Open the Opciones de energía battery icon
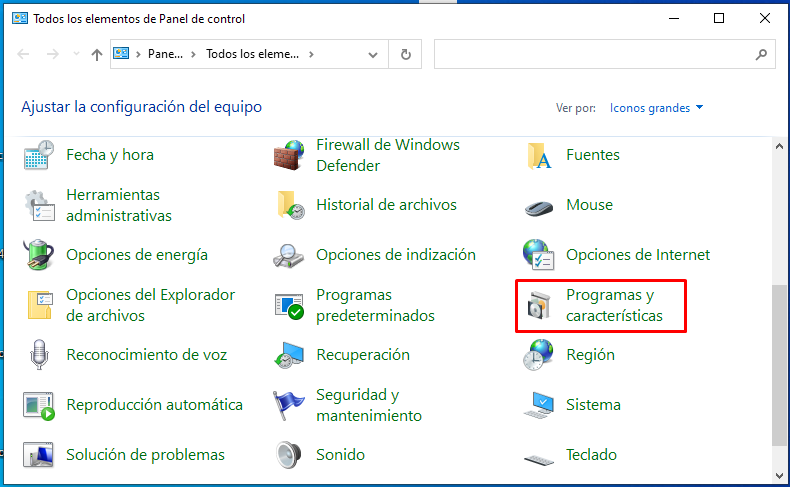This screenshot has width=790, height=487. click(x=39, y=255)
